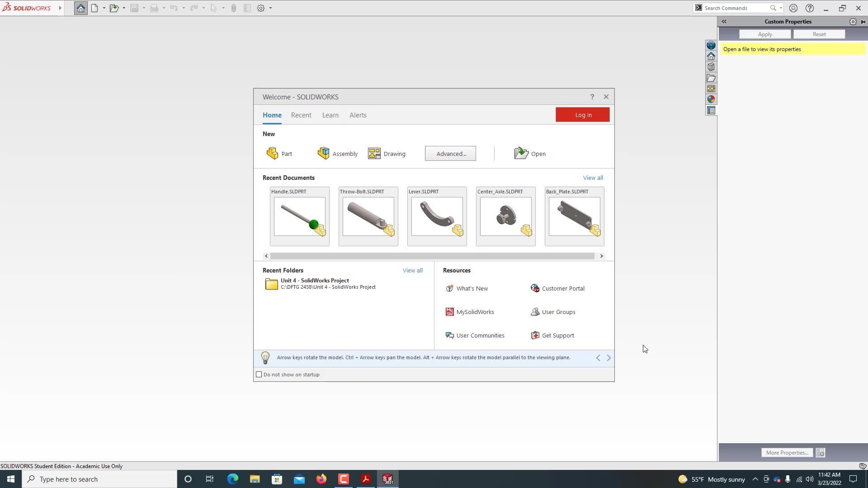Open the 3DEXPERIENCE Marketplace task pane tab
This screenshot has width=868, height=488.
(x=711, y=45)
